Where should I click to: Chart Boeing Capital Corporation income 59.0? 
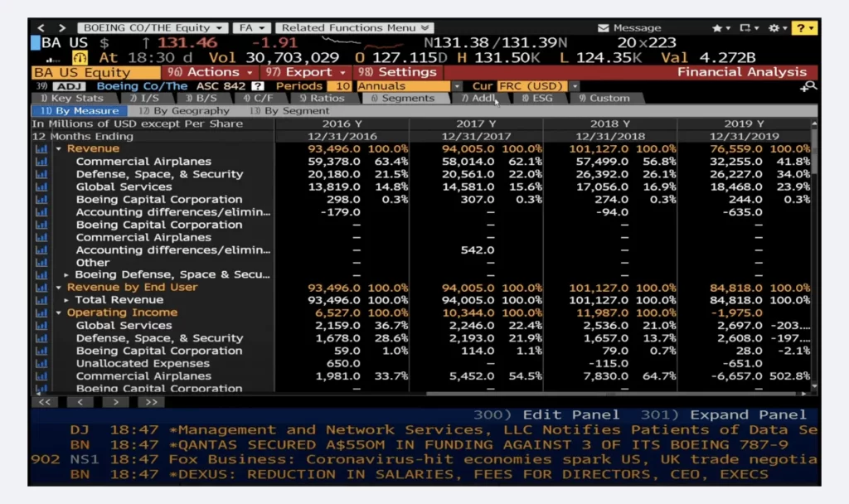point(41,351)
